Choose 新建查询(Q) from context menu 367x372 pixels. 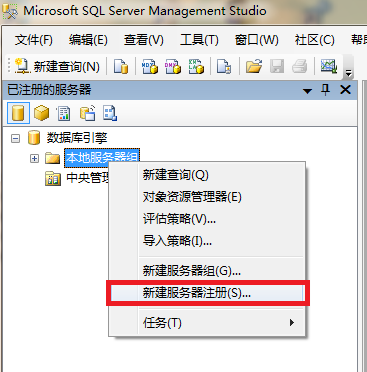click(207, 175)
